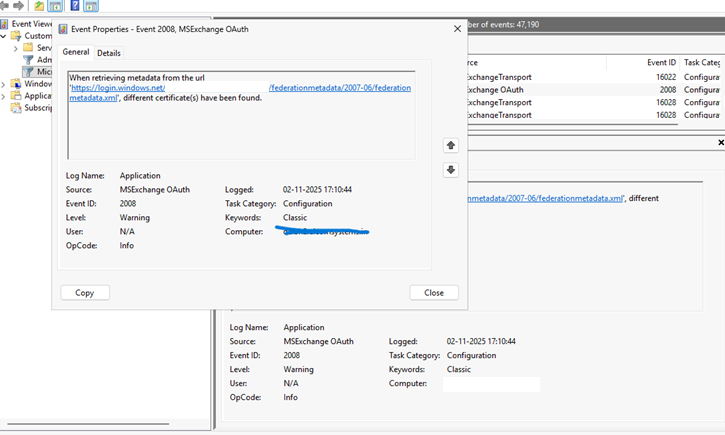The image size is (725, 435).
Task: Switch to the Details tab
Action: point(109,53)
